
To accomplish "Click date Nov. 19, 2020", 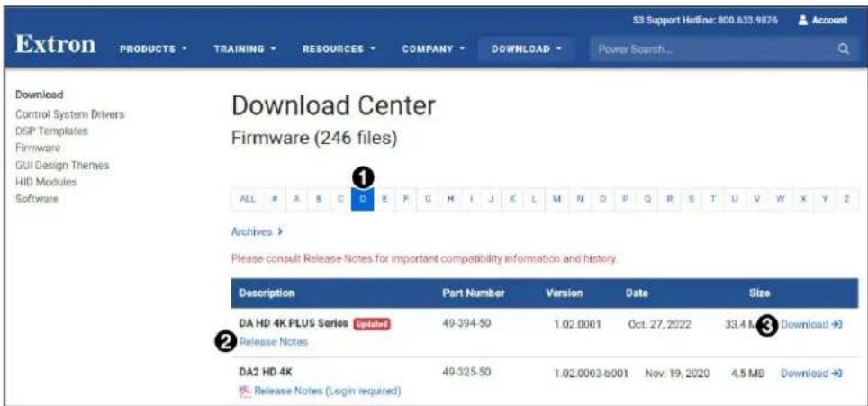I will pos(676,374).
